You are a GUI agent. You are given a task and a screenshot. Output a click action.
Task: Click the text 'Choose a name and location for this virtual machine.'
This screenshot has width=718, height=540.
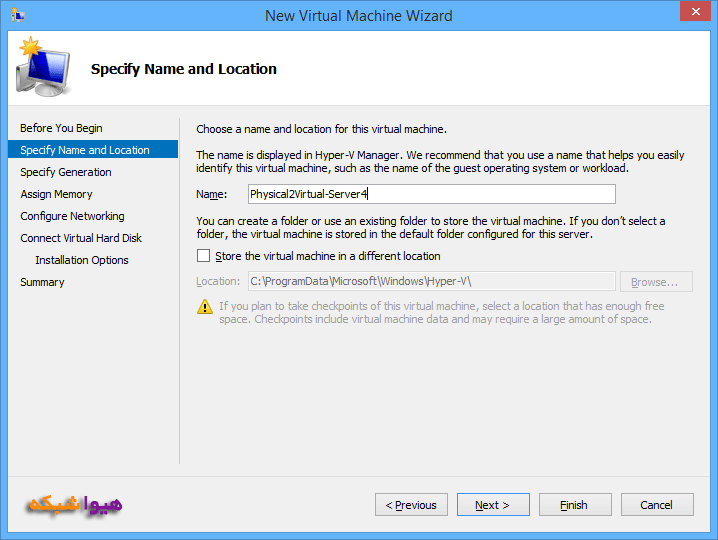pos(321,129)
